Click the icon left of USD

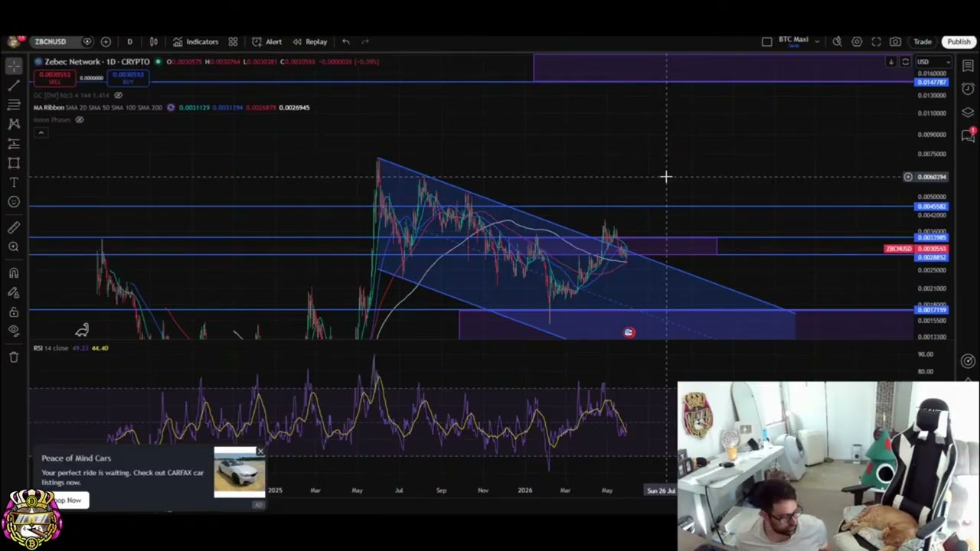tap(905, 62)
